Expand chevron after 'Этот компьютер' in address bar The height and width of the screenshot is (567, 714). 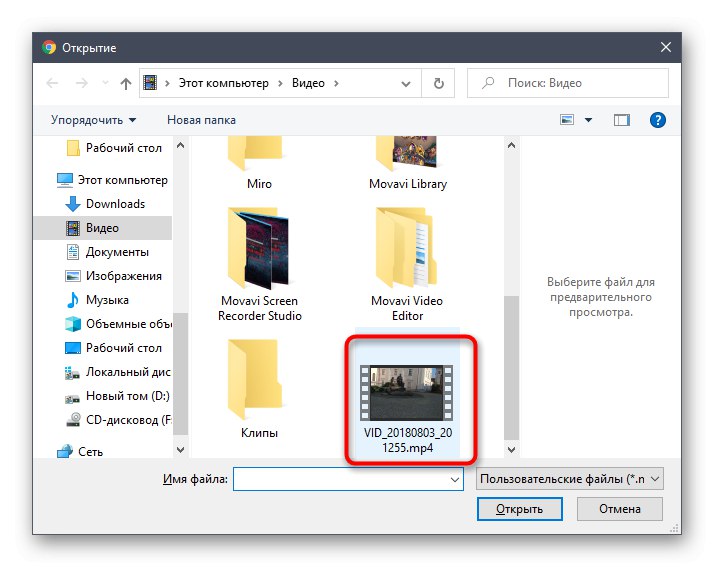point(280,83)
